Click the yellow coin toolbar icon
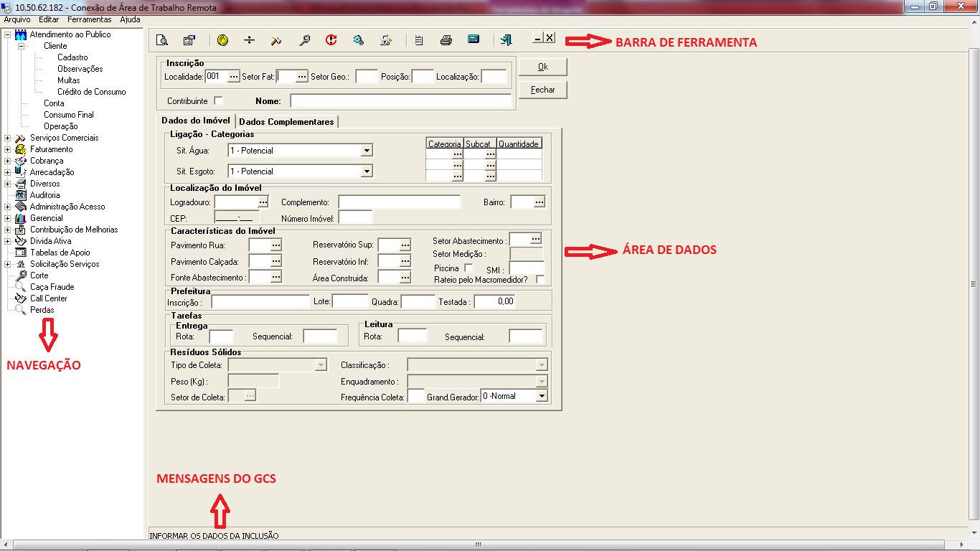This screenshot has width=980, height=551. (222, 40)
